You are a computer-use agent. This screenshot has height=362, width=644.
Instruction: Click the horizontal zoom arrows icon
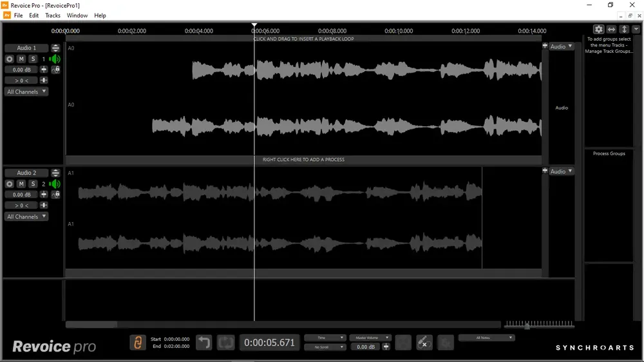(612, 30)
